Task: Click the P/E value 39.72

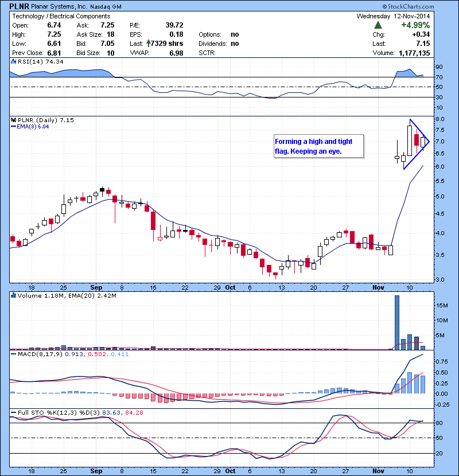Action: [174, 25]
